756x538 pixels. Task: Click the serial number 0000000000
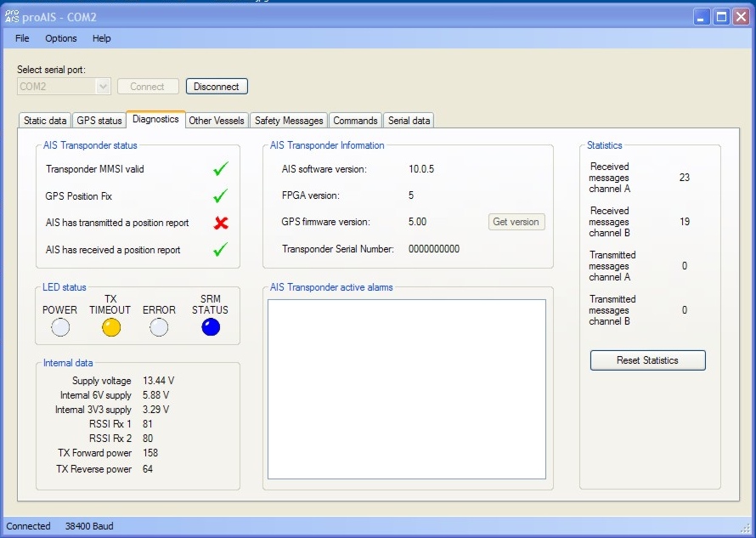[434, 249]
